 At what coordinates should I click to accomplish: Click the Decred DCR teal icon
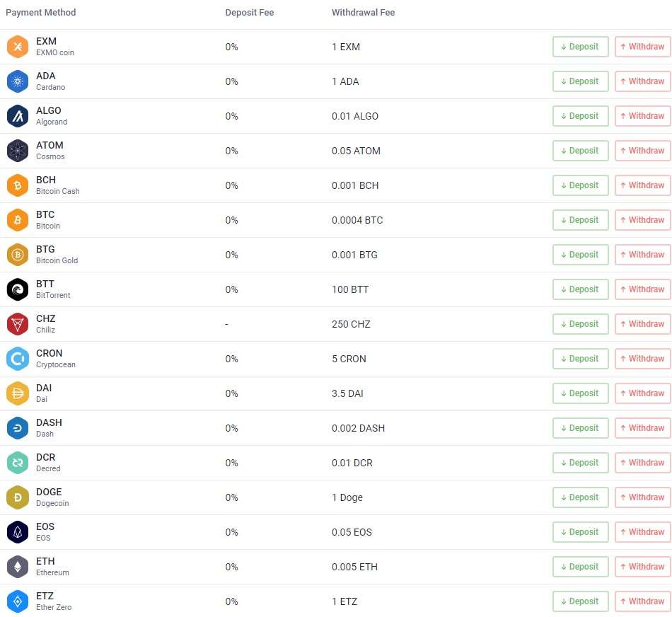18,463
